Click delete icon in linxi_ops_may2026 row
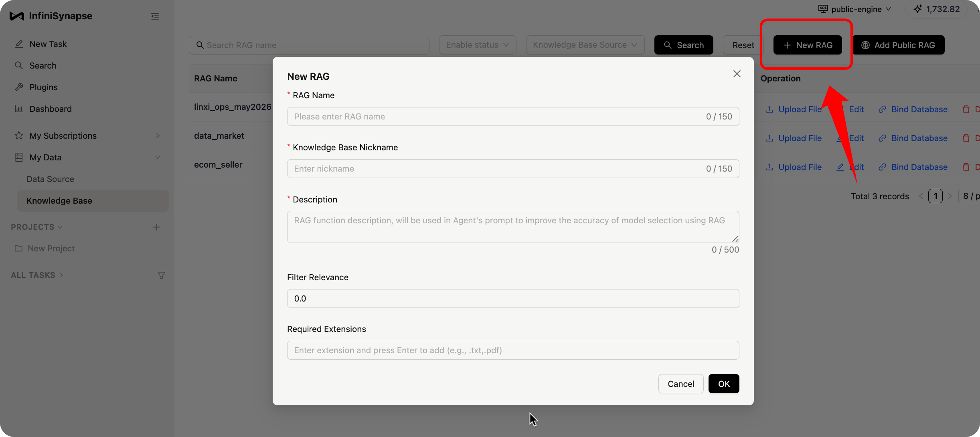The width and height of the screenshot is (980, 437). click(x=966, y=109)
